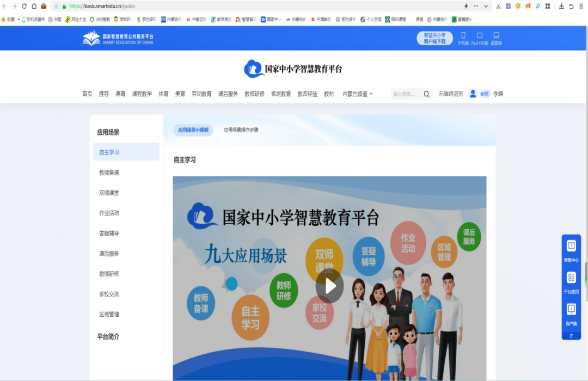Open 德育 in navigation menu
Screen dimensions: 588x381
(x=120, y=94)
